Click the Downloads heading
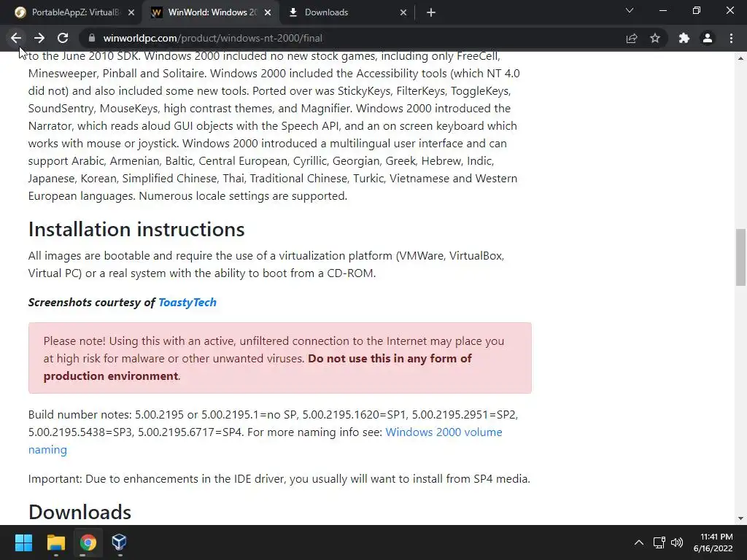 (x=80, y=513)
